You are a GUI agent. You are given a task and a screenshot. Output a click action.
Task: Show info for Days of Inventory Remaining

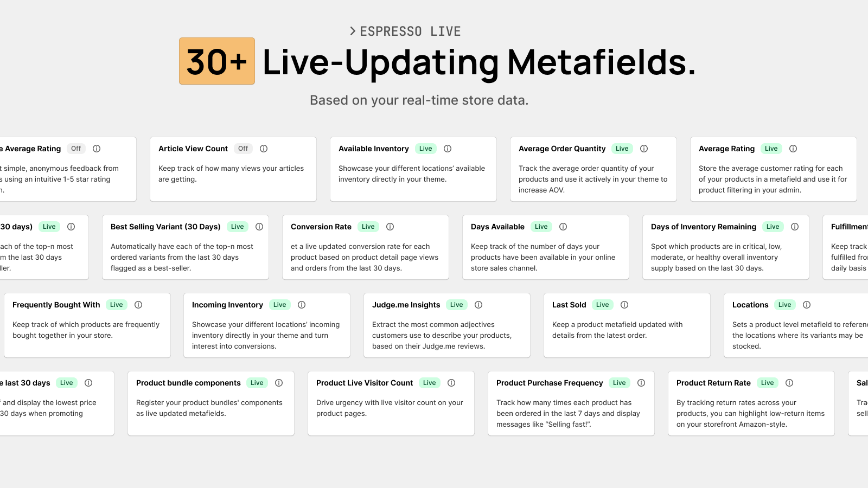click(x=795, y=227)
